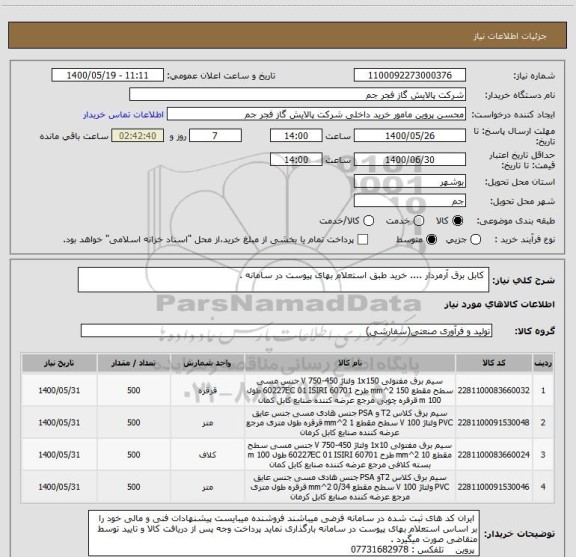Click the تاریخ نیاز column header
The height and width of the screenshot is (557, 576).
[59, 363]
